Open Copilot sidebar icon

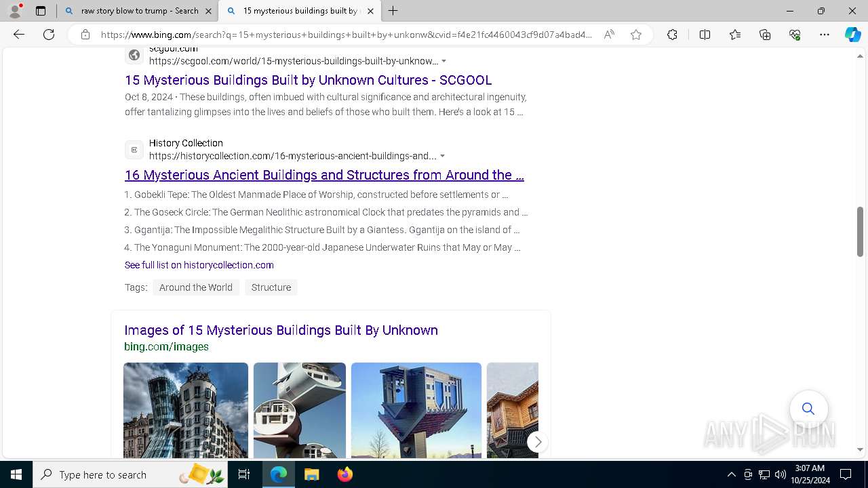(852, 35)
